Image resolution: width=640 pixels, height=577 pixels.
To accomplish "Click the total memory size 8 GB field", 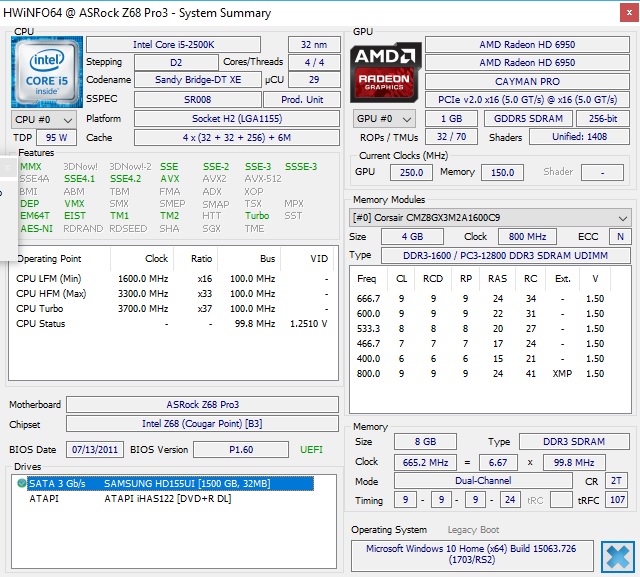I will (x=425, y=442).
